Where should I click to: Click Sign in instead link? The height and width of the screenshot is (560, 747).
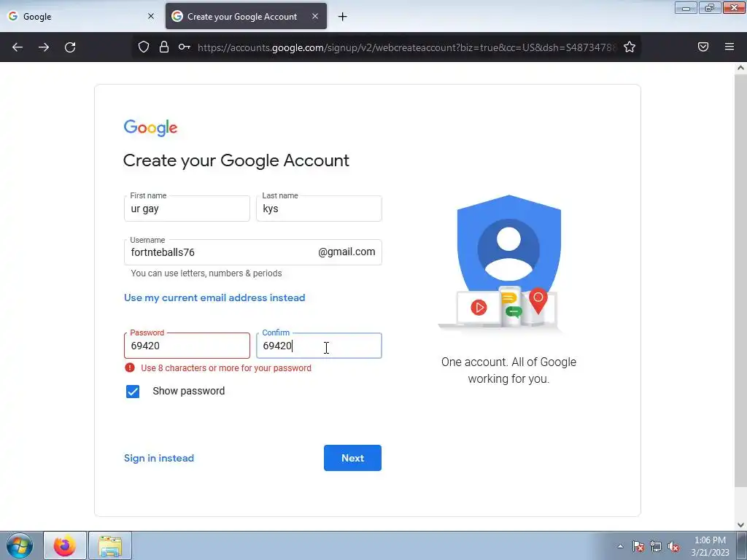point(158,458)
